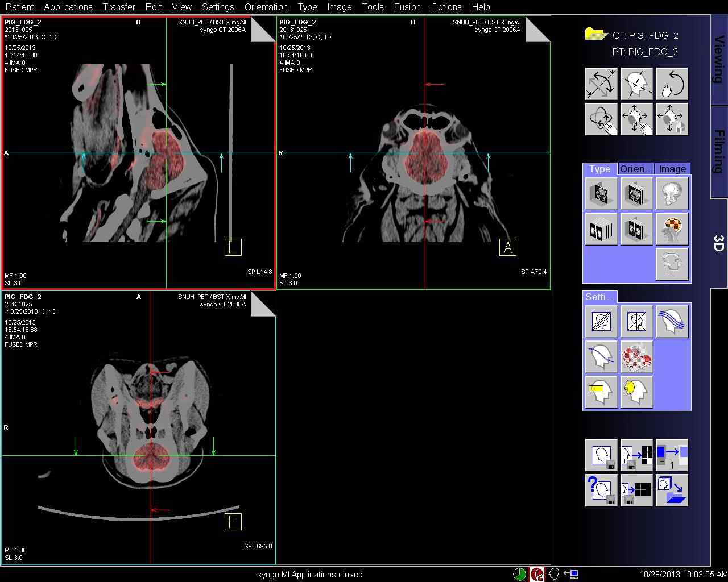This screenshot has height=582, width=728.
Task: Click the export images to folder icon
Action: point(672,490)
